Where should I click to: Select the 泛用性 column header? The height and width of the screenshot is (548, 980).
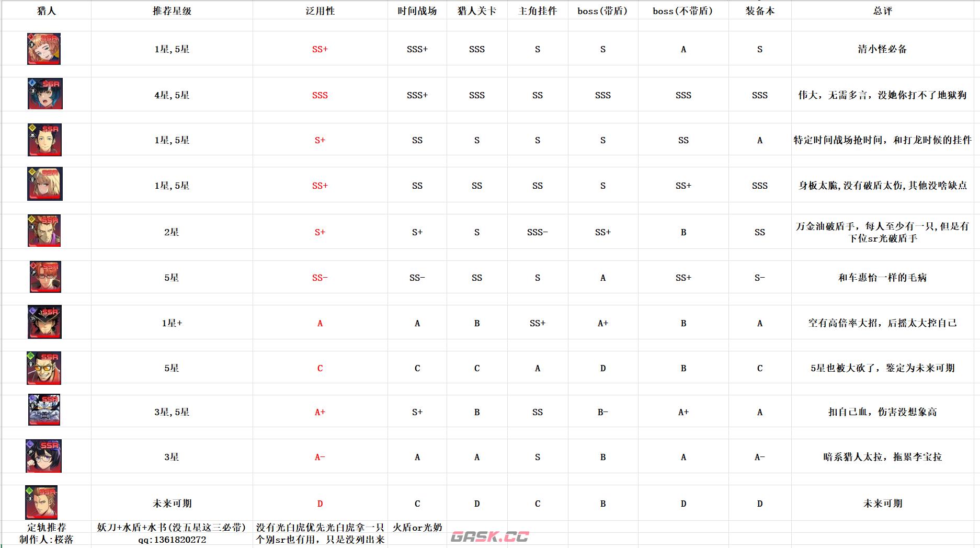[320, 11]
